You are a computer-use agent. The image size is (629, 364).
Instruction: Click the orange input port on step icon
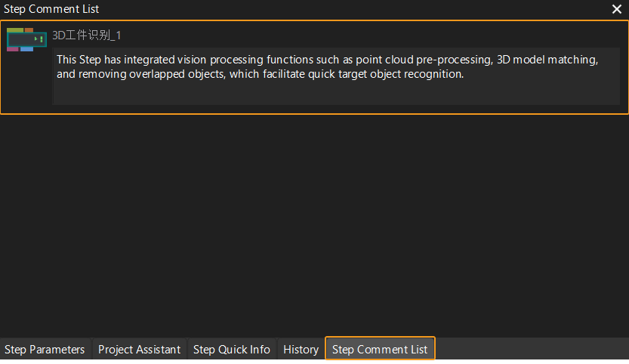point(29,30)
